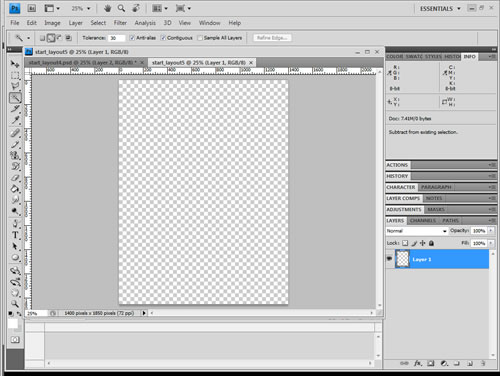Viewport: 500px width, 376px height.
Task: Select the Brush tool
Action: (15, 144)
